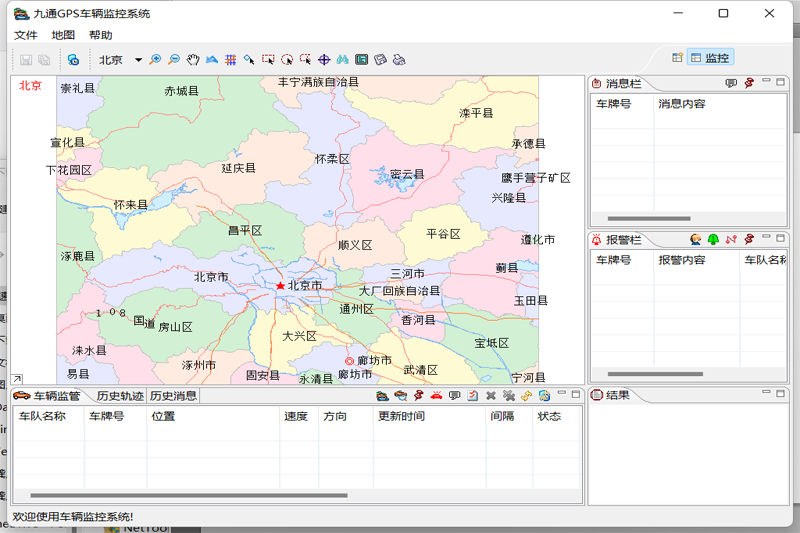This screenshot has width=800, height=533.
Task: Click the 更新时间 column header
Action: tap(430, 416)
